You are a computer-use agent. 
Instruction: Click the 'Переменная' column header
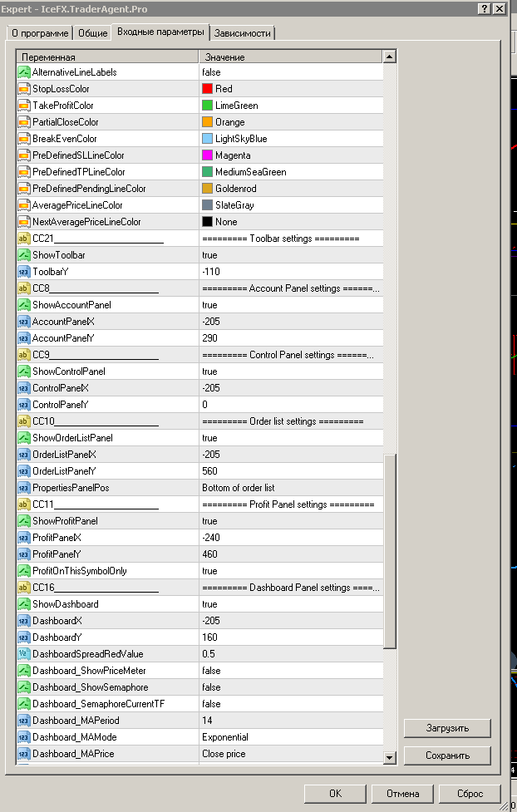click(108, 57)
